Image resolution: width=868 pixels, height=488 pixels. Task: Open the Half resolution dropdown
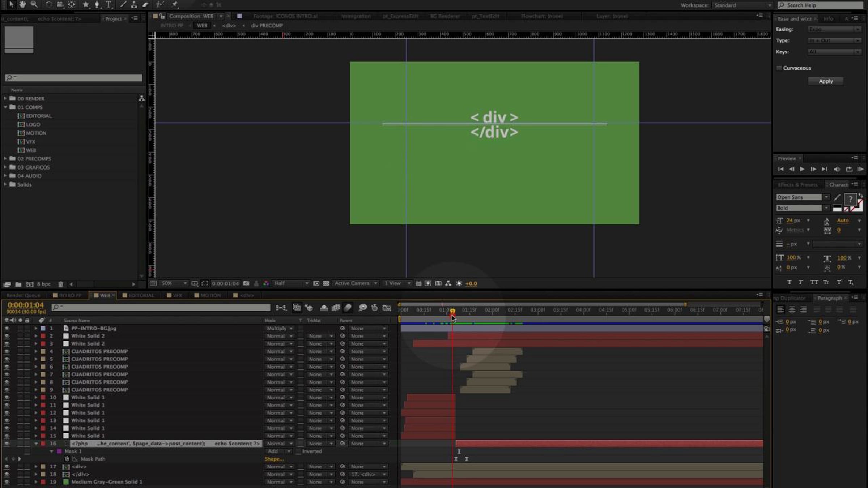(291, 283)
